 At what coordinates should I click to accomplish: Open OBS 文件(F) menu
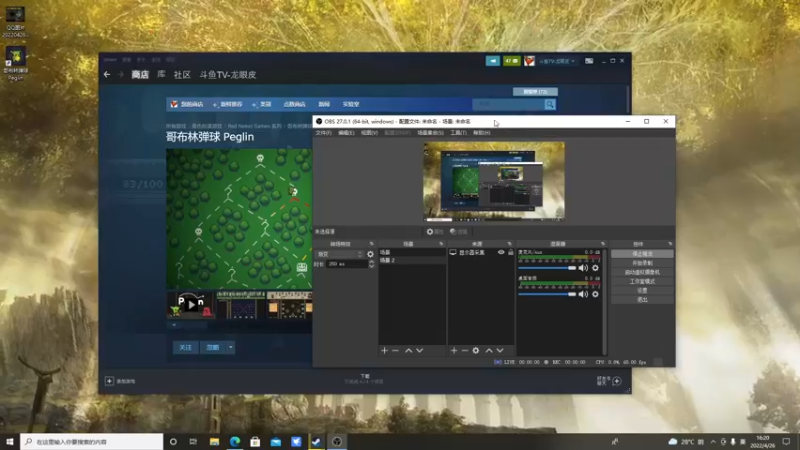pyautogui.click(x=323, y=133)
